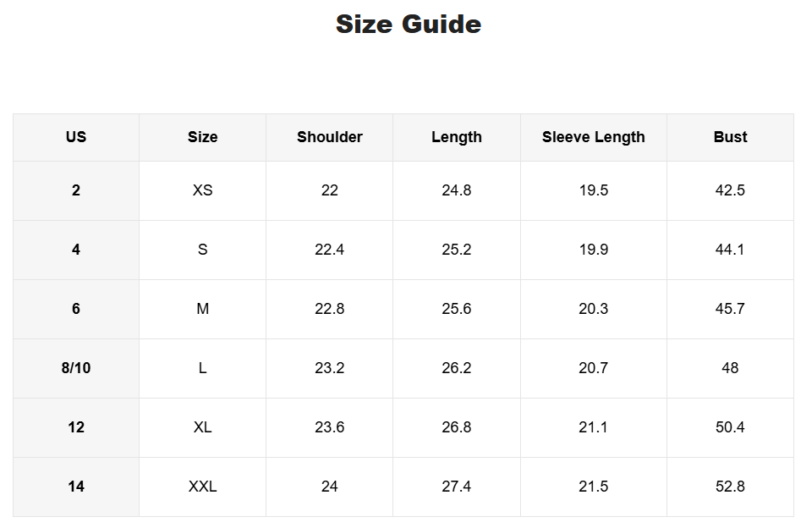
Task: Click the XL size cell
Action: coord(202,427)
